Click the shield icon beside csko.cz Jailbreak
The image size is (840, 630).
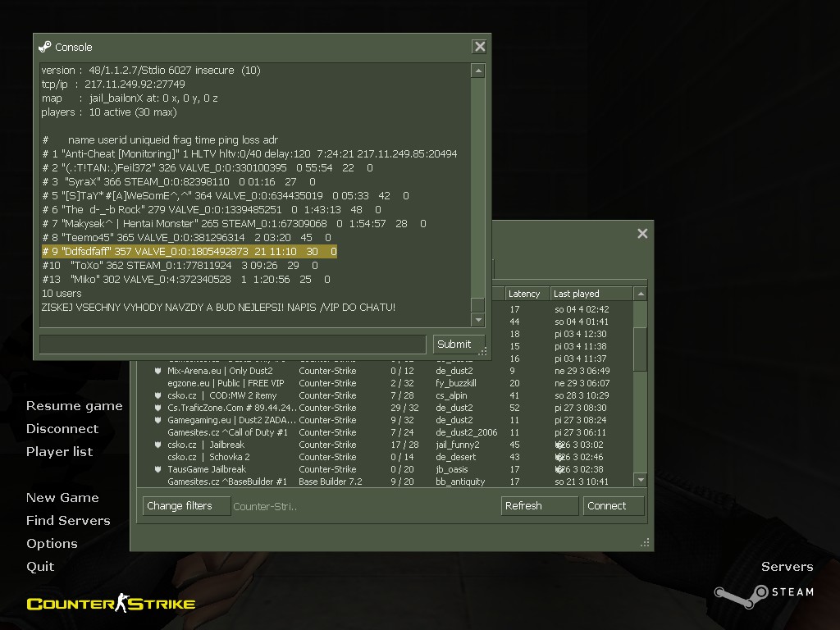click(158, 445)
